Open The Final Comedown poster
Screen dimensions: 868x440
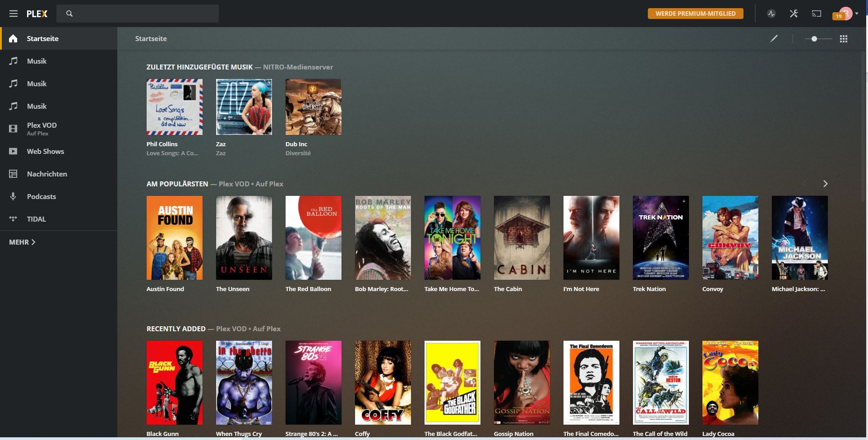(591, 383)
